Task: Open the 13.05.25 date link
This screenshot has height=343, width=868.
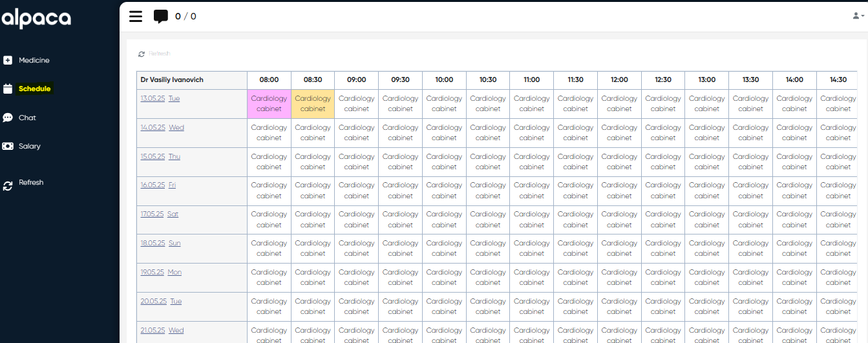Action: pyautogui.click(x=153, y=99)
